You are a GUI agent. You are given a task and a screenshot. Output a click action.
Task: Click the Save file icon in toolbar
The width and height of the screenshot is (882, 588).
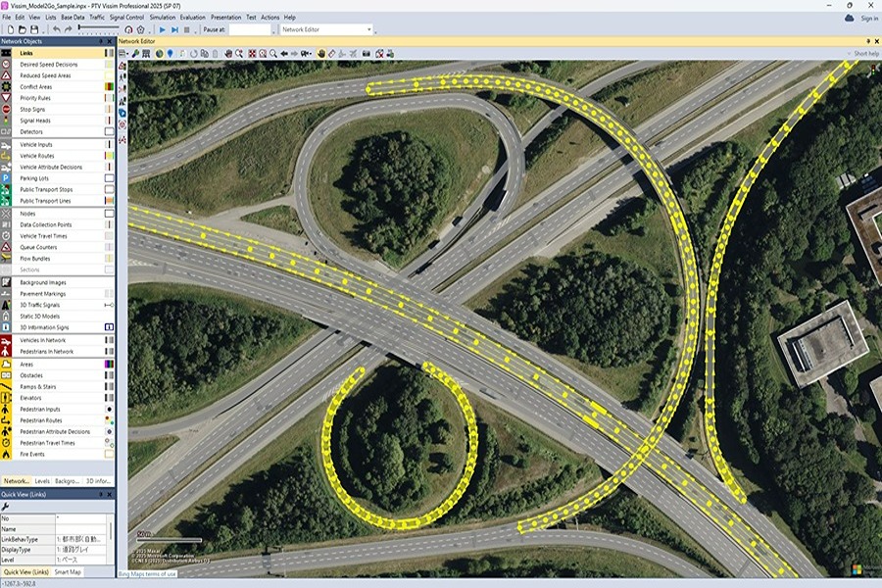coord(35,29)
